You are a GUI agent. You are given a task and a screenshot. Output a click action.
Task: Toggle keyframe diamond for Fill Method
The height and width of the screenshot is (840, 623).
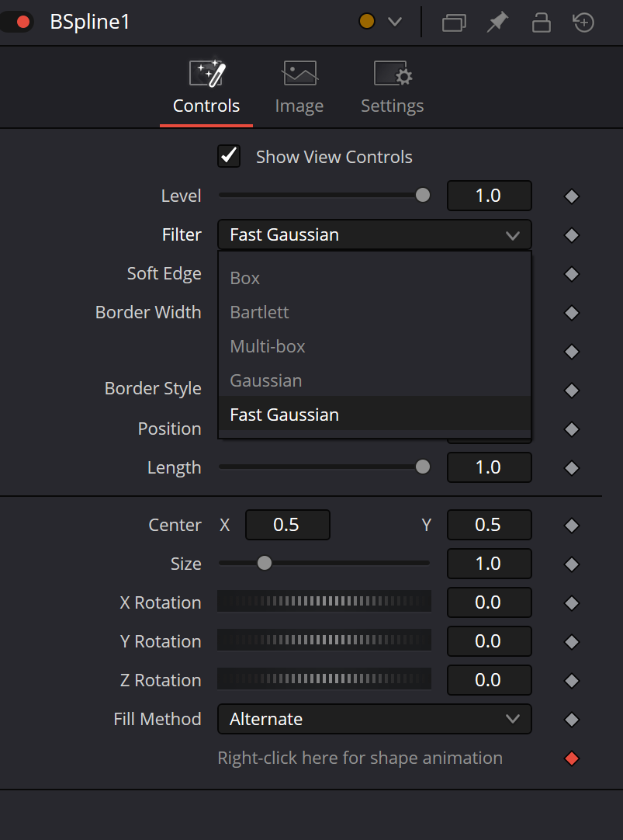pyautogui.click(x=572, y=720)
